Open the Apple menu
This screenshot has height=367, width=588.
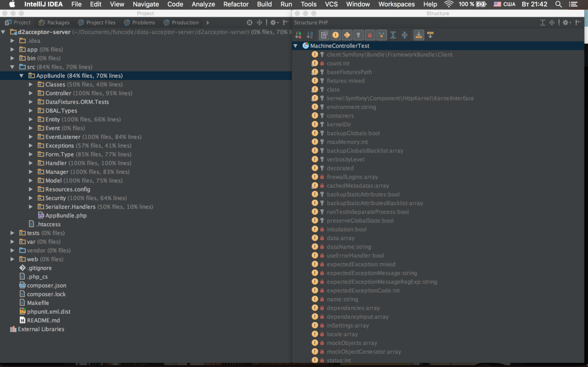coord(12,4)
